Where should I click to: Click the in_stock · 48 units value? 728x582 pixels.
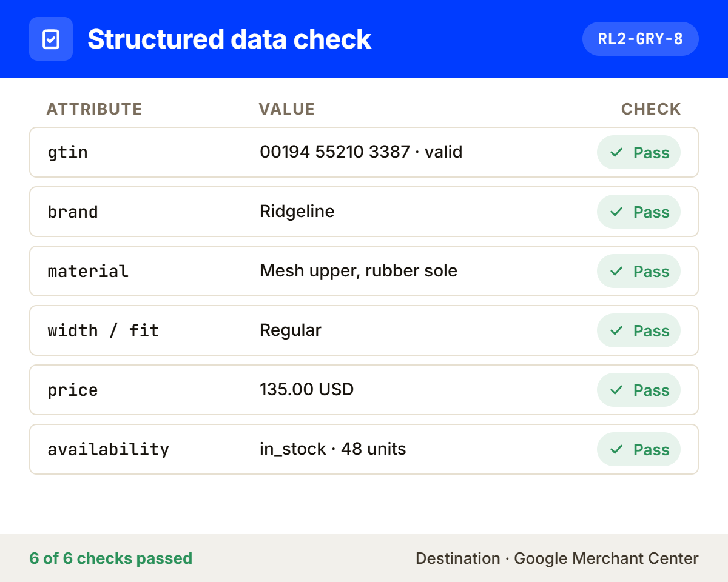point(332,449)
